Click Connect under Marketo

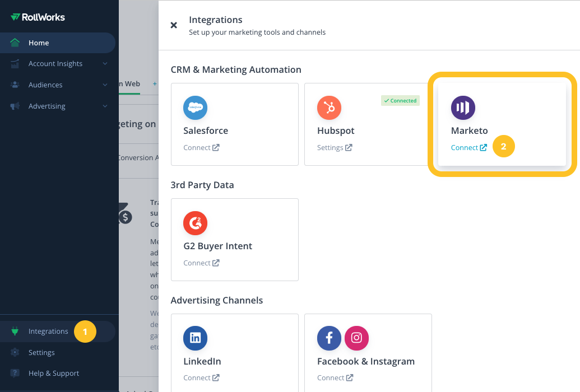(x=465, y=147)
